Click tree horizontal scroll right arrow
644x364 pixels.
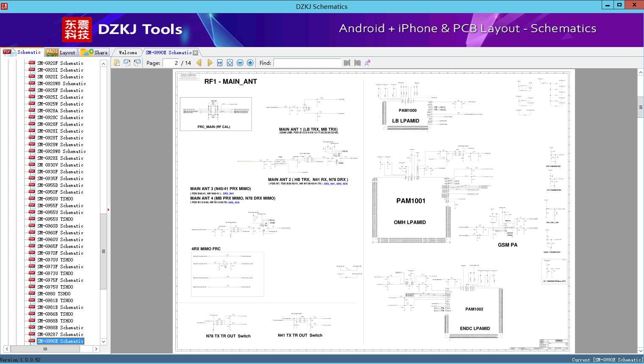(96, 349)
